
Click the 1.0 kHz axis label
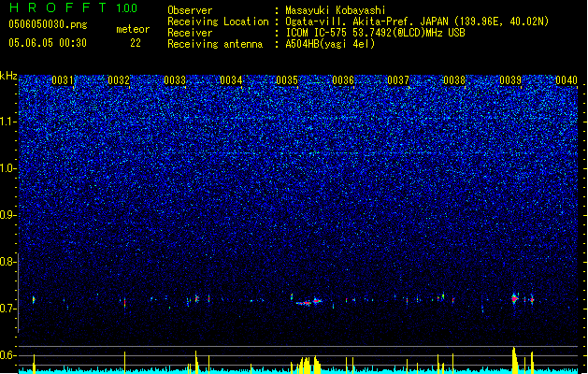pyautogui.click(x=8, y=168)
